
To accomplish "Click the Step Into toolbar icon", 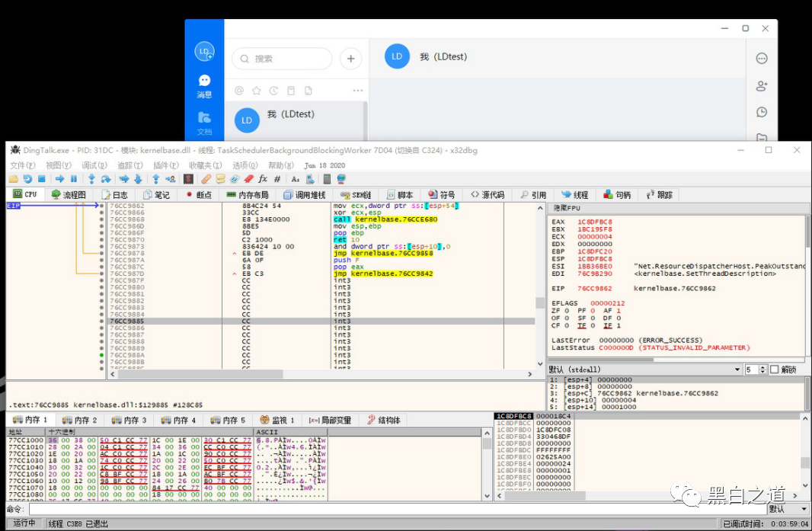I will [x=91, y=179].
